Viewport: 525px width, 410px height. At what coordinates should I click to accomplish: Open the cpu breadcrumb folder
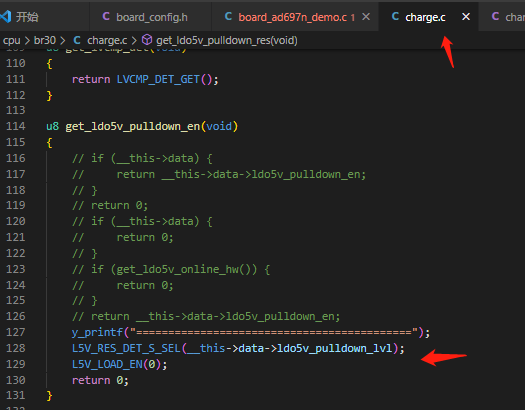[11, 40]
